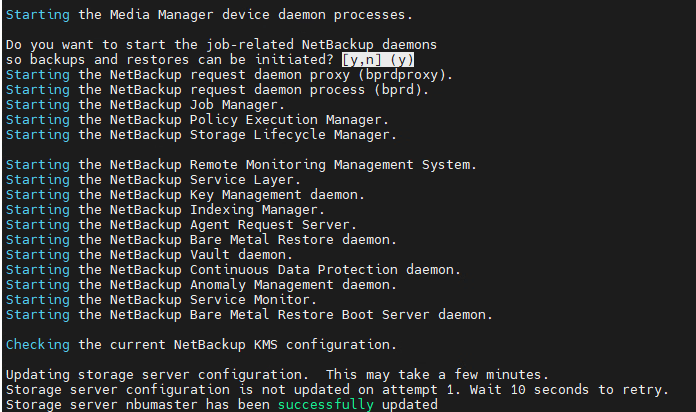Click the green word 'successfully'

point(326,404)
